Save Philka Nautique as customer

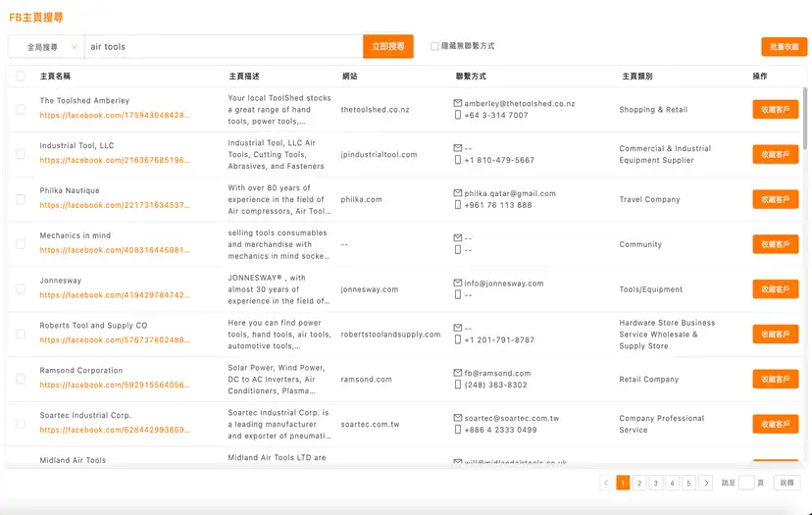[x=776, y=199]
